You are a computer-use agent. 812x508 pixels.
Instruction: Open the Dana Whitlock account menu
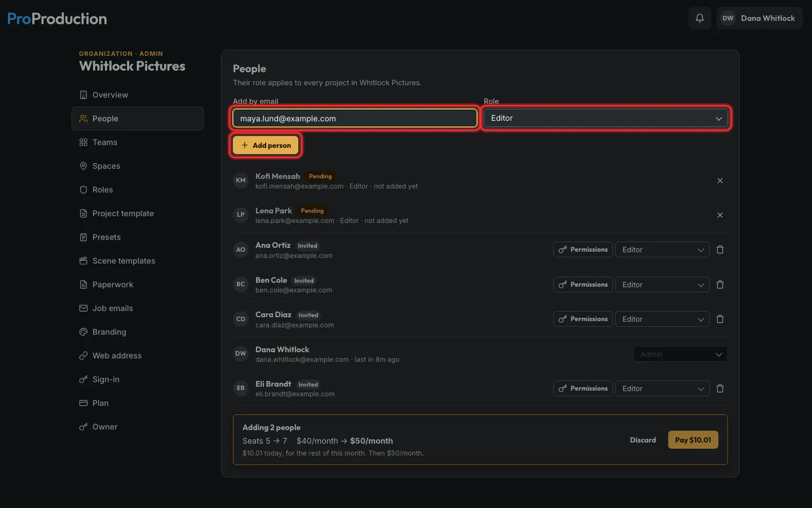[x=760, y=18]
